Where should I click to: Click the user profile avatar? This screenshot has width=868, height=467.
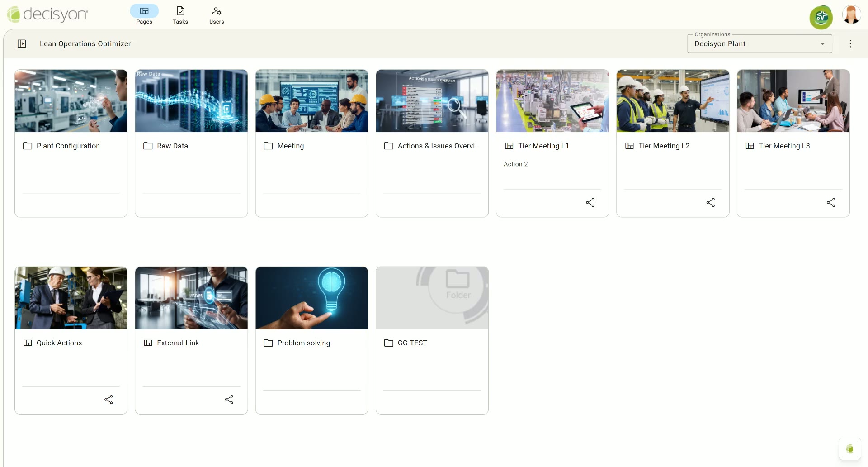[x=851, y=15]
